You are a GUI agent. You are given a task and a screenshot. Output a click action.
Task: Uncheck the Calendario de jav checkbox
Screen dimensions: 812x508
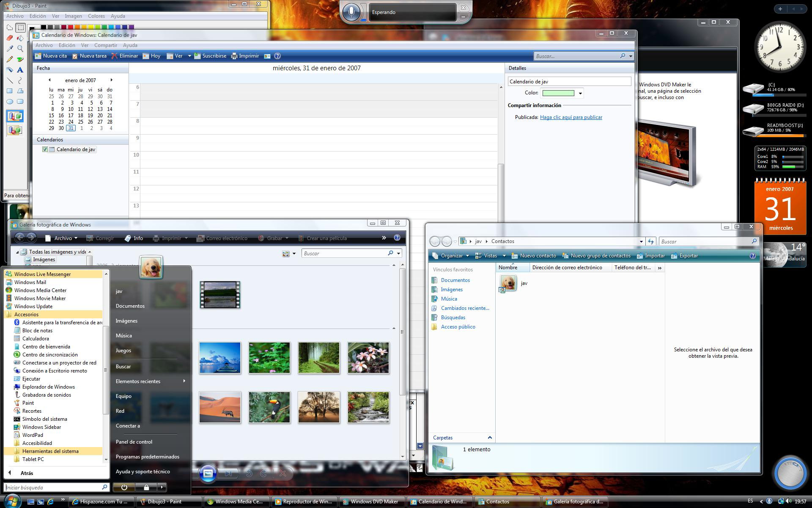pos(45,149)
